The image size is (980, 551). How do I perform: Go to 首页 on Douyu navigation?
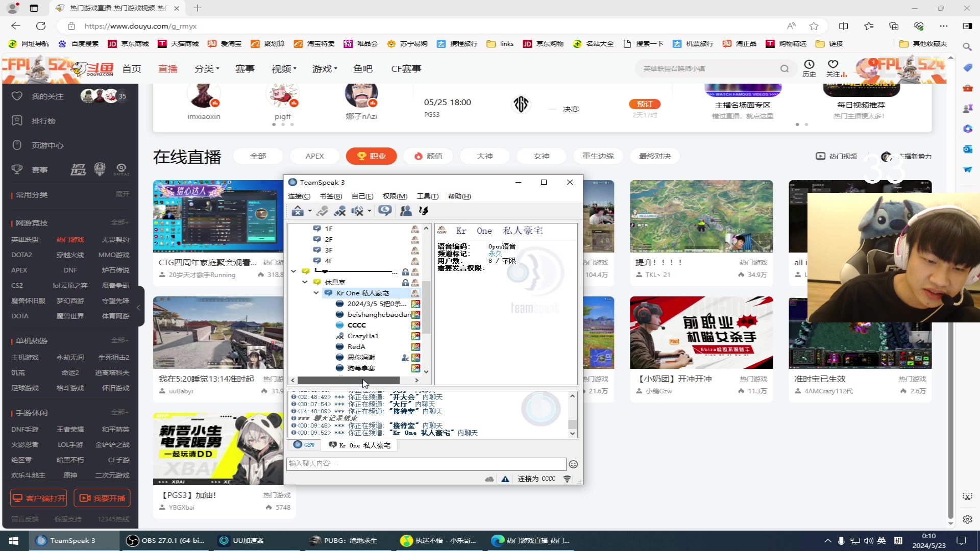(132, 68)
